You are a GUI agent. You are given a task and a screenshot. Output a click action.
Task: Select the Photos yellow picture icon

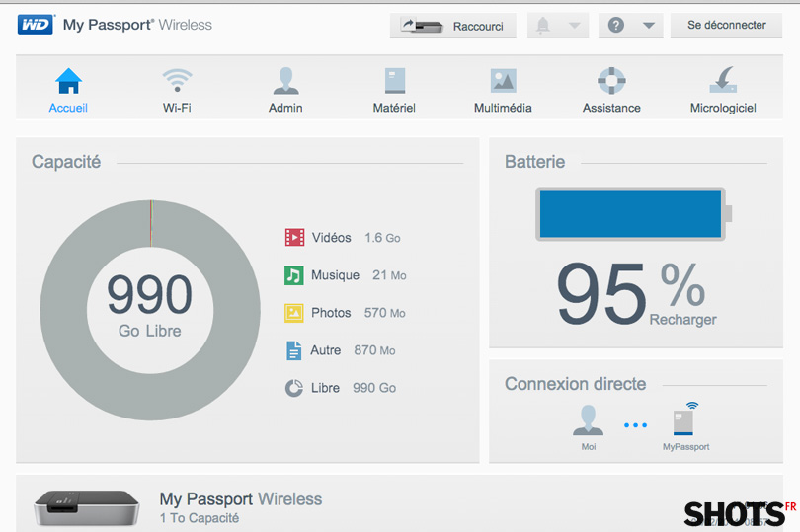[x=294, y=313]
